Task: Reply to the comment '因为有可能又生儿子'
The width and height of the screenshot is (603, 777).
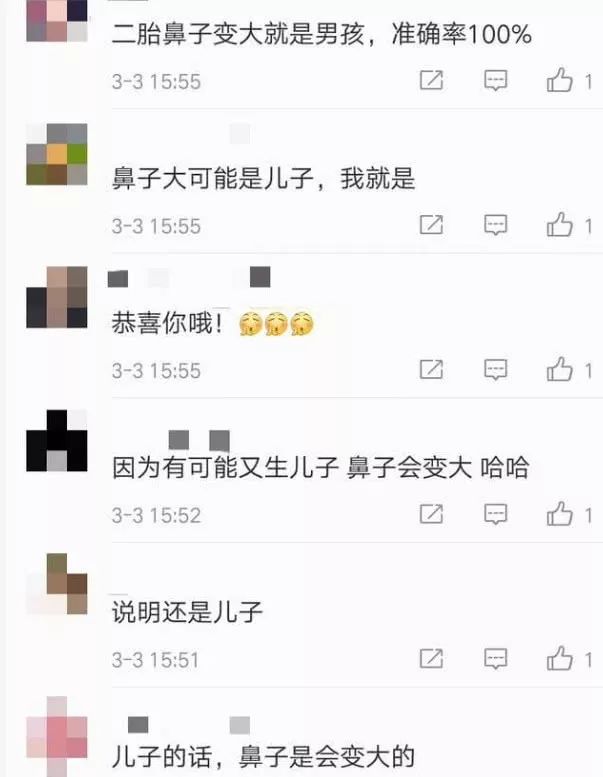Action: coord(495,514)
